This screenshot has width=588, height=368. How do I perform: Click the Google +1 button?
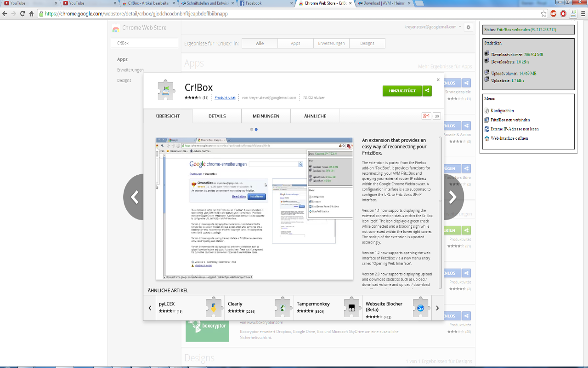pyautogui.click(x=426, y=116)
